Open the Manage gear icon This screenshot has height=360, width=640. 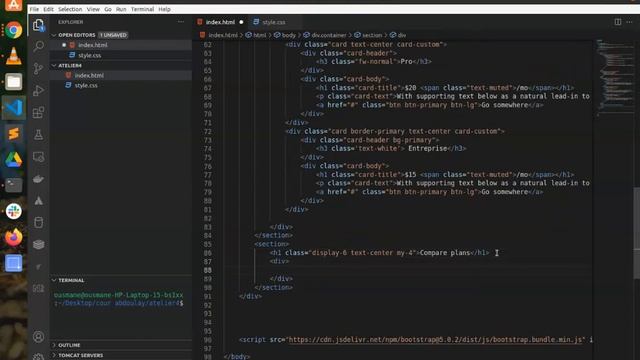pos(38,356)
